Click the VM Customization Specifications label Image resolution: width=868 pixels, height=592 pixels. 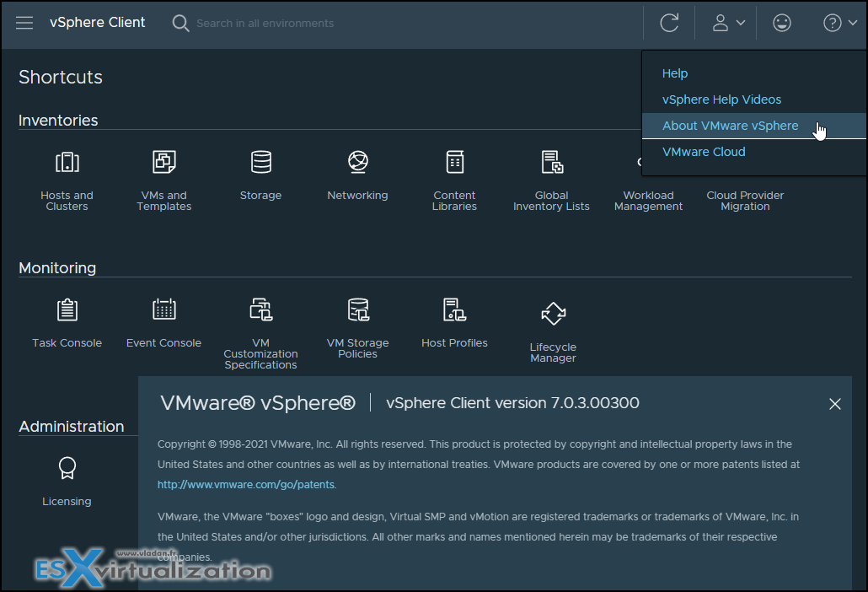coord(260,354)
